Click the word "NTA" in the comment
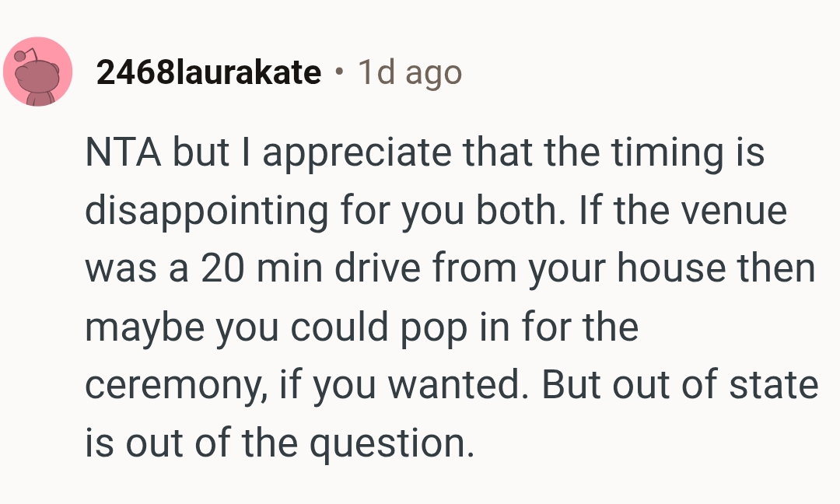 [124, 152]
